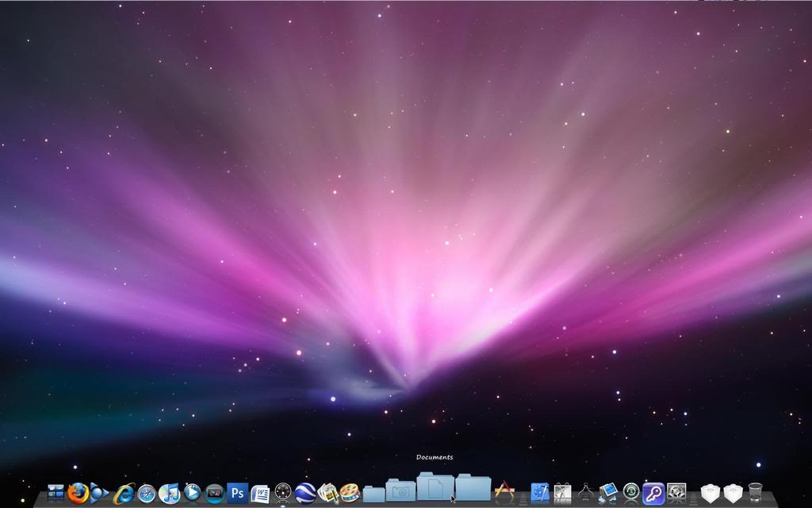
Task: Open the Pictures folder with camera emblem
Action: 400,490
